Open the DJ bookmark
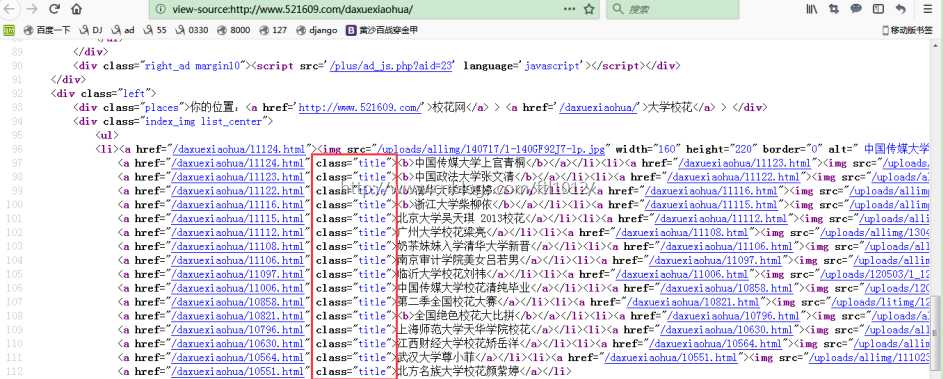The image size is (943, 379). click(x=90, y=30)
